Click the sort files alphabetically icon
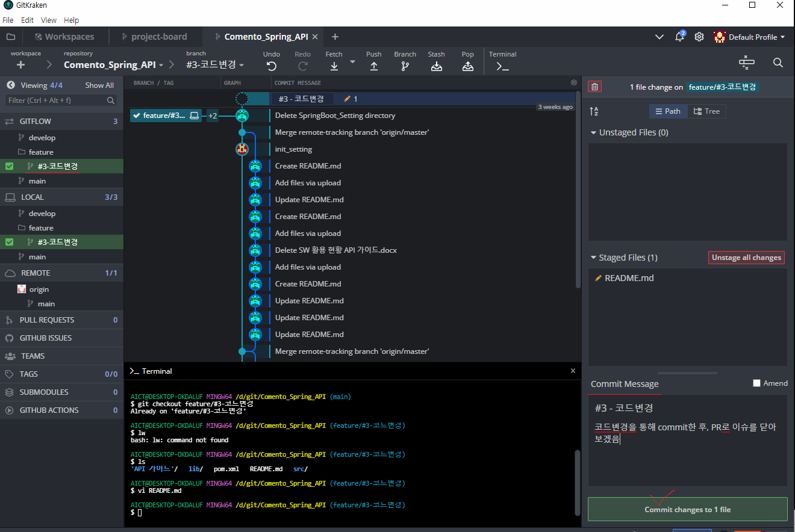Screen dimensions: 795x532 [x=594, y=111]
